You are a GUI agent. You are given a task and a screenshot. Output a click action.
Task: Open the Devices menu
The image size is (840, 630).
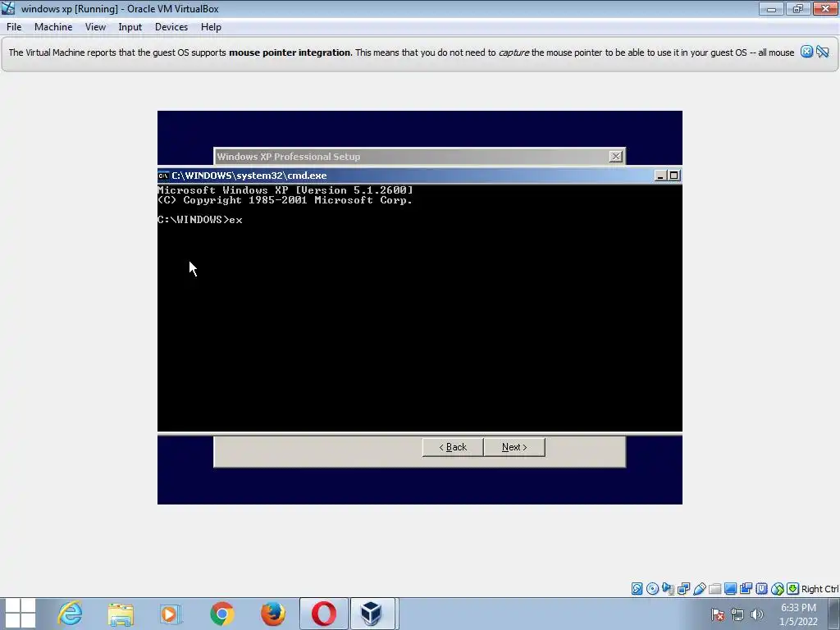click(x=171, y=27)
